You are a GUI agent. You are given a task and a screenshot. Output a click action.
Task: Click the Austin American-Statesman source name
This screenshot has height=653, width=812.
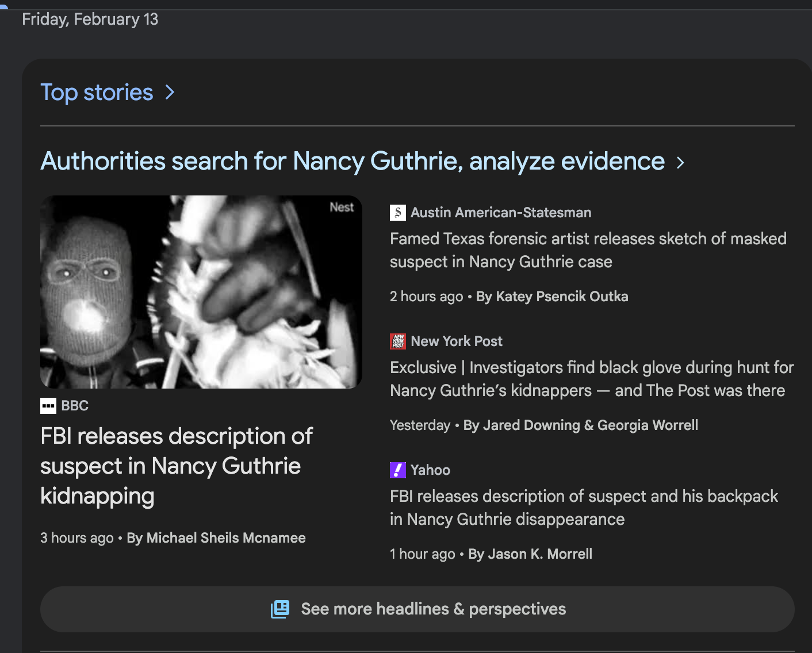[x=500, y=213]
